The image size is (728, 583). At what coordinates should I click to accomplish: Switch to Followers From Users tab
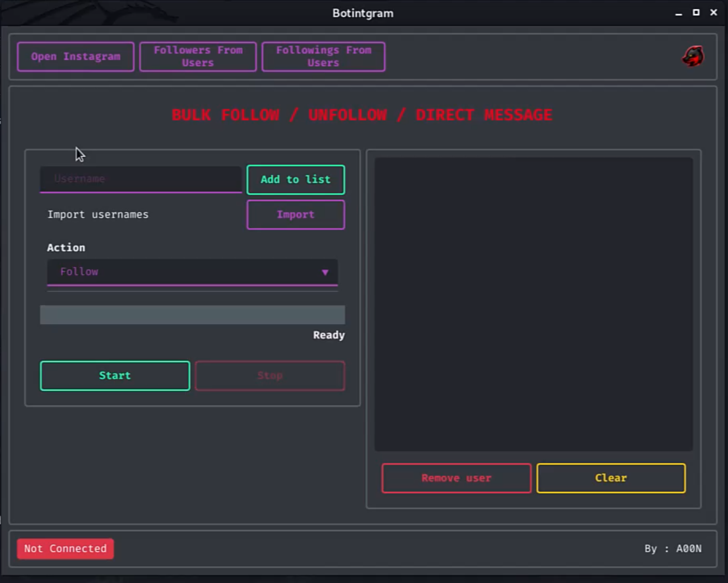(x=198, y=57)
